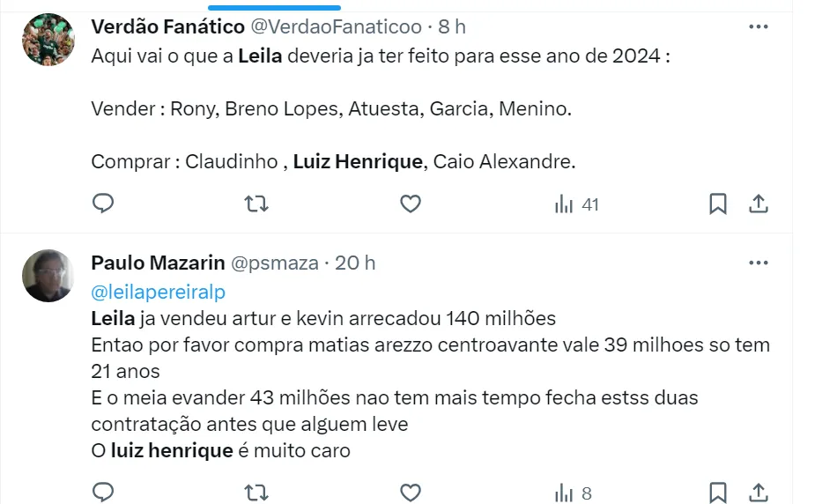Open the @psmaza handle

click(x=274, y=263)
